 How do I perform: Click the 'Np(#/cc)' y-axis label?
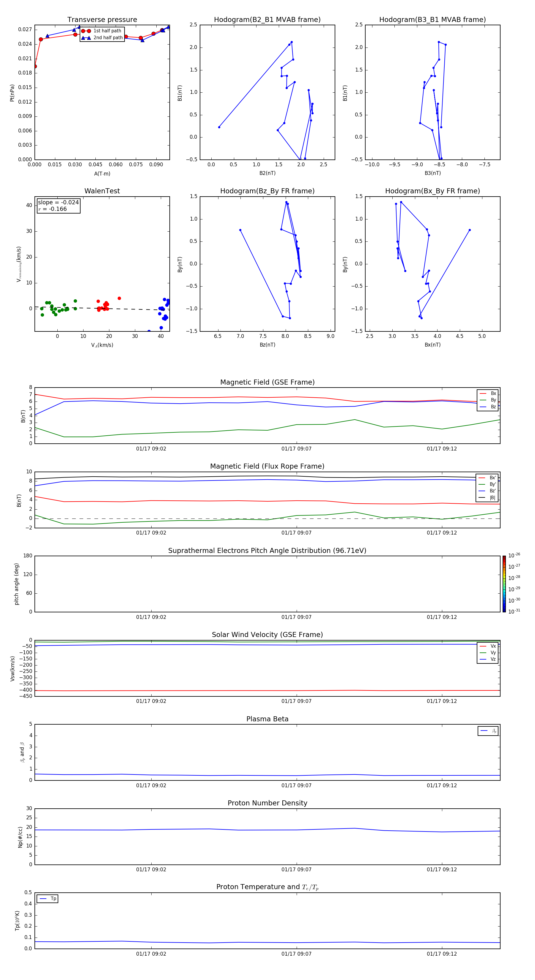(20, 837)
